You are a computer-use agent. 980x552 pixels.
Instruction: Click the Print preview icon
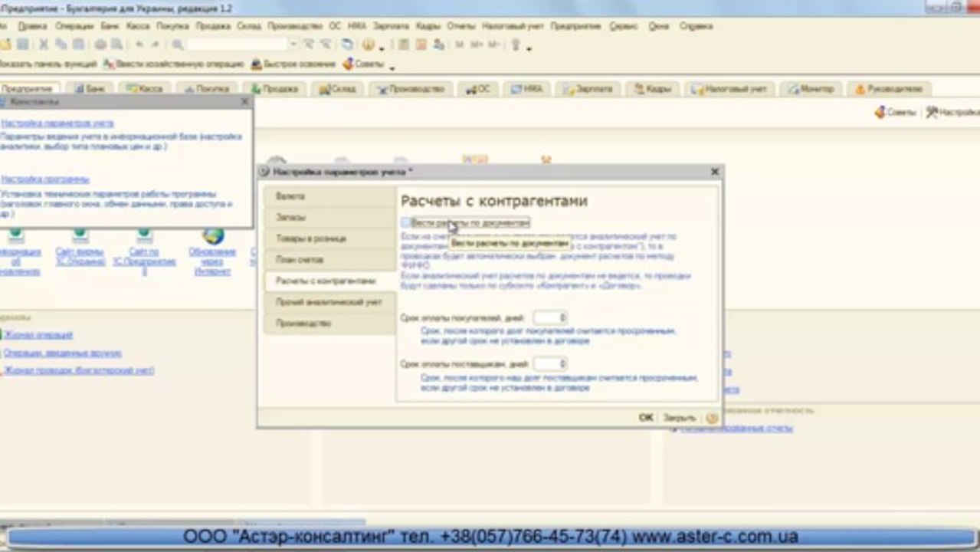(x=116, y=44)
